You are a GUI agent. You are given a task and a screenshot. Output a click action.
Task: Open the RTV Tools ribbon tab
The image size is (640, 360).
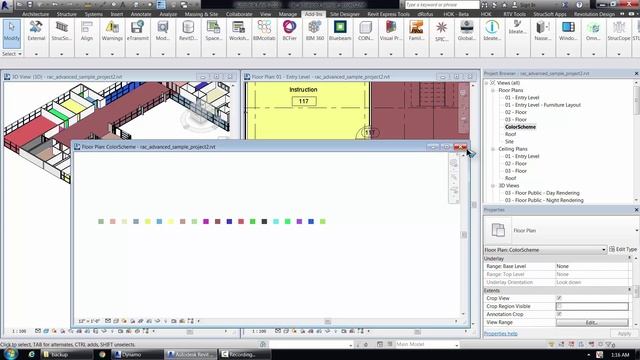(x=515, y=14)
